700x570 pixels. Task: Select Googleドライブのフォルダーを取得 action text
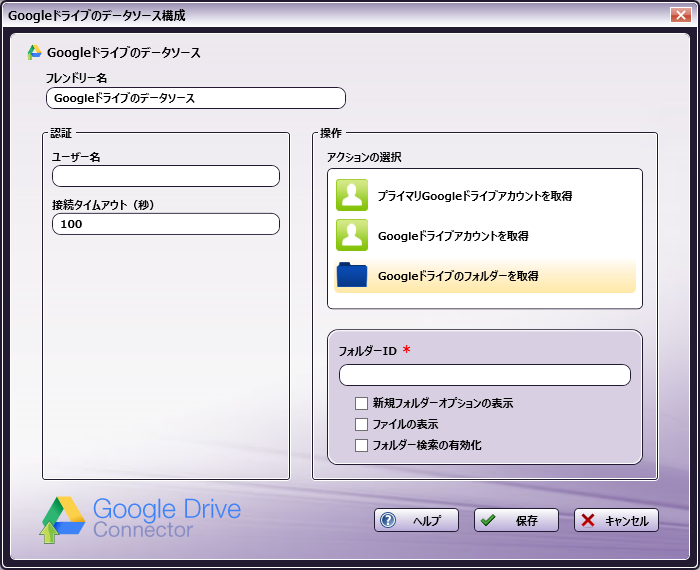[458, 276]
